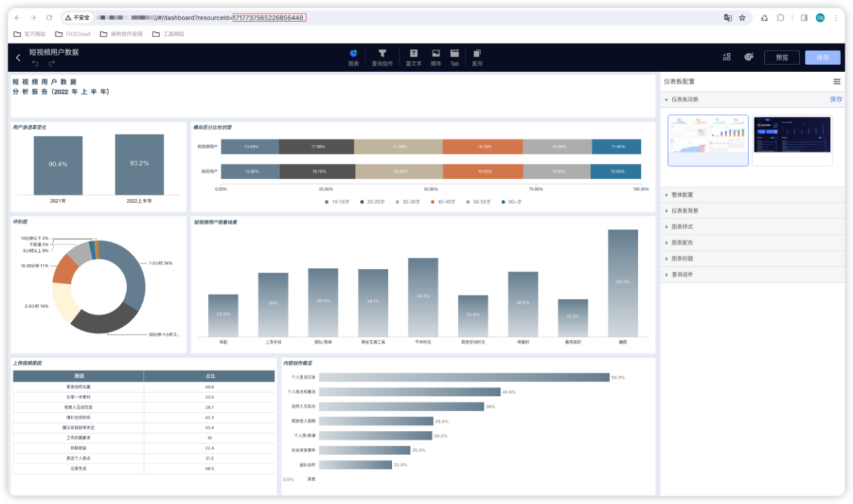Toggle the 60+岁 legend item
Viewport: 853px width, 504px height.
click(x=511, y=202)
